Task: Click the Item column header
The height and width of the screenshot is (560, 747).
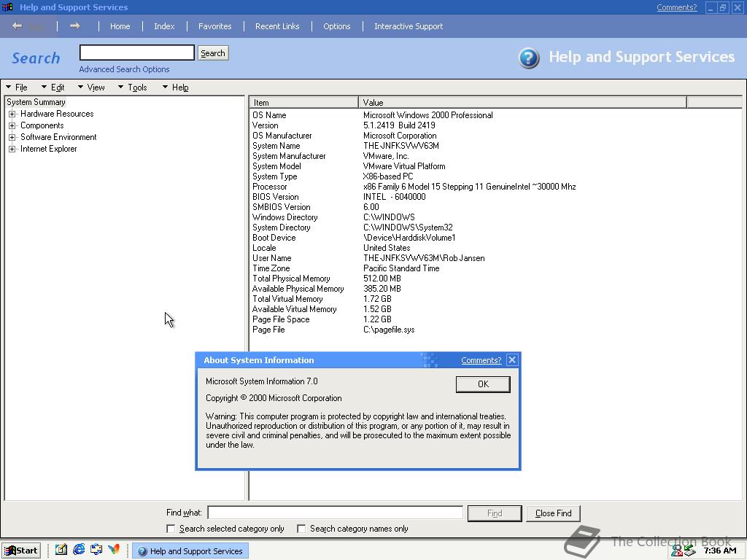Action: click(303, 102)
